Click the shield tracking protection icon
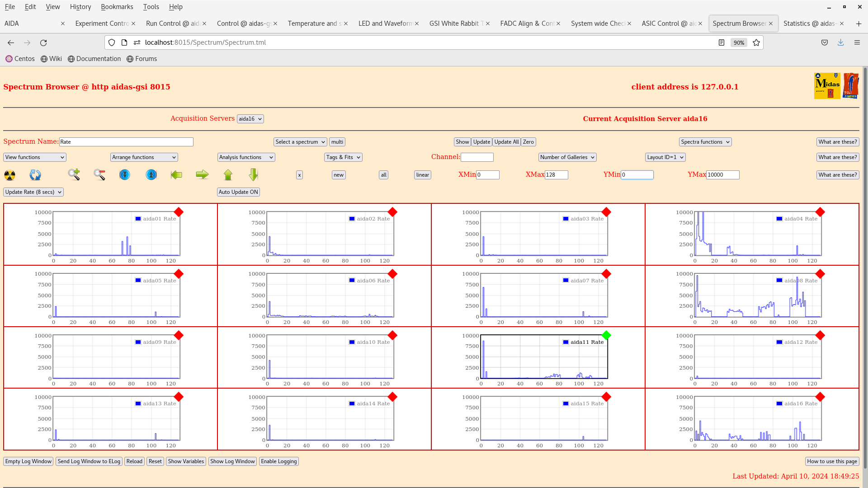 coord(112,42)
